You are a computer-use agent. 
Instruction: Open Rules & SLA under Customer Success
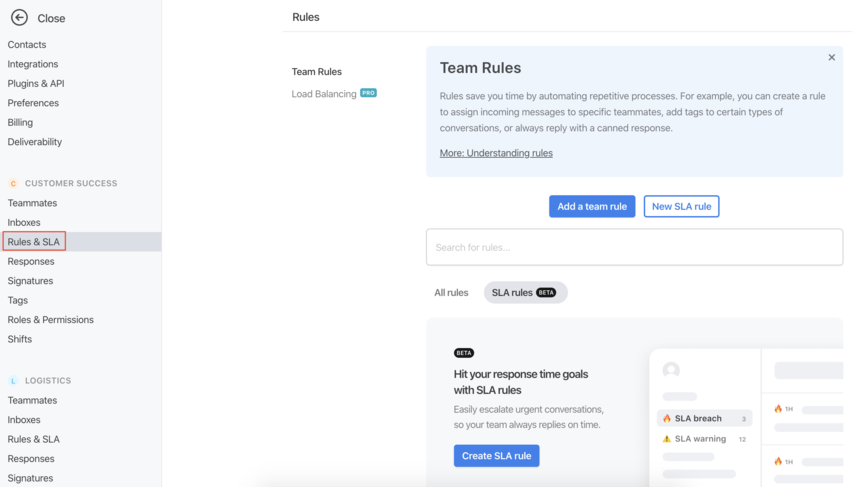34,242
